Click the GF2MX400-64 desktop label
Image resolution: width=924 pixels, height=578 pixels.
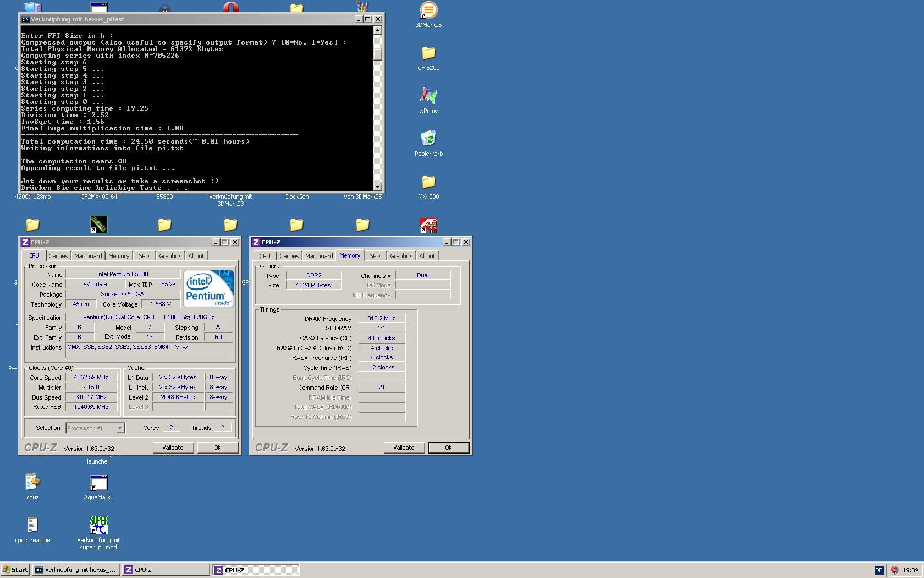pyautogui.click(x=98, y=197)
